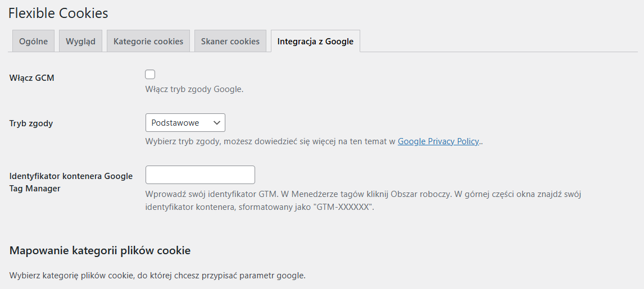Focus the Google Tag Manager container ID field
The height and width of the screenshot is (289, 644).
(200, 175)
